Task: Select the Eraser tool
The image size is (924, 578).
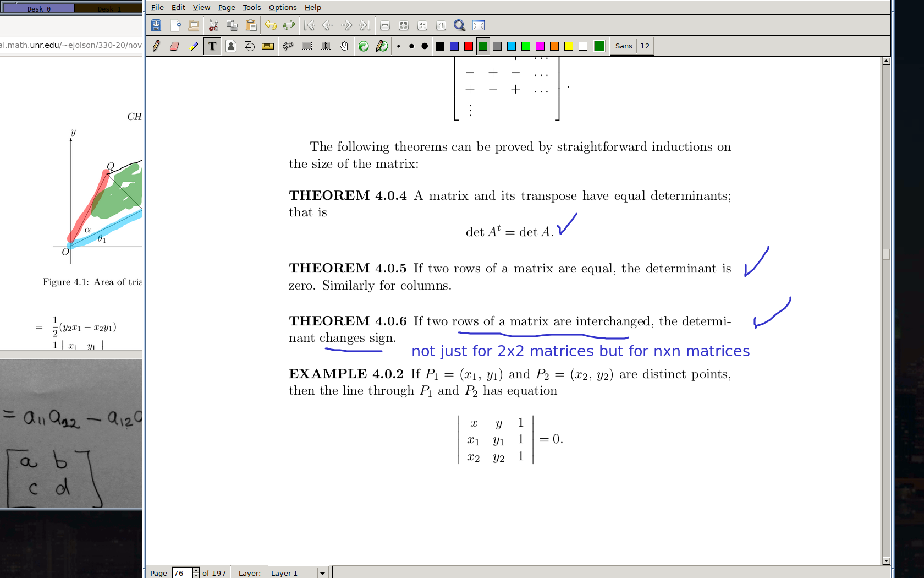Action: [x=174, y=46]
